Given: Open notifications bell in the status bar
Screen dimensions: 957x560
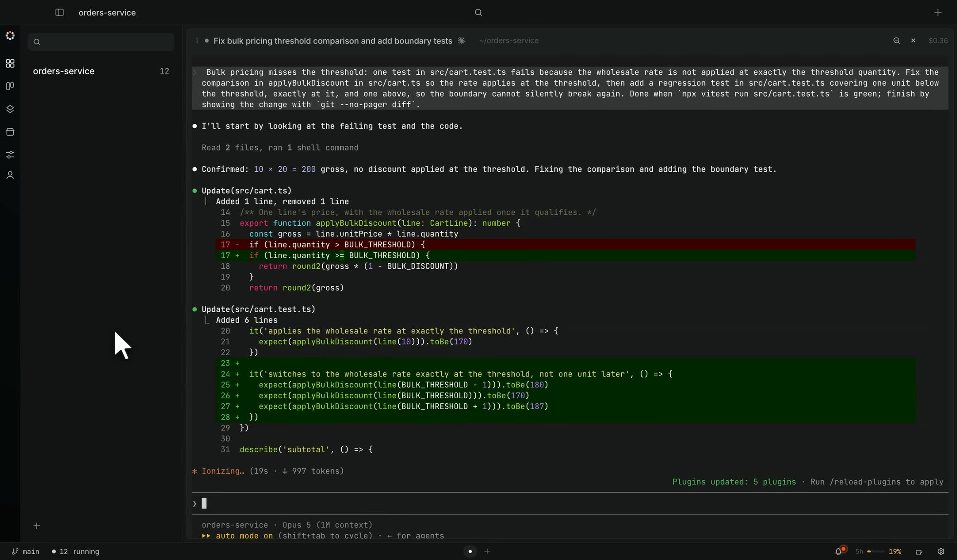Looking at the screenshot, I should coord(839,551).
